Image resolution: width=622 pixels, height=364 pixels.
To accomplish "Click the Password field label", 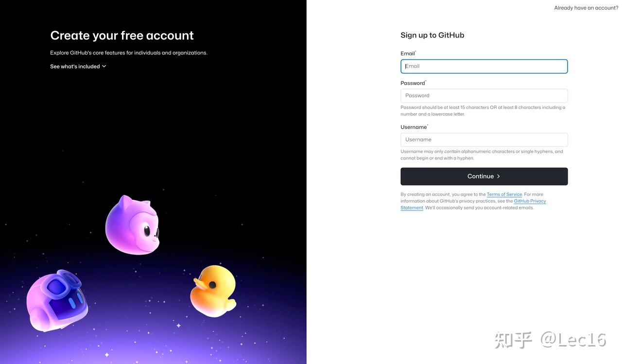I will 413,83.
